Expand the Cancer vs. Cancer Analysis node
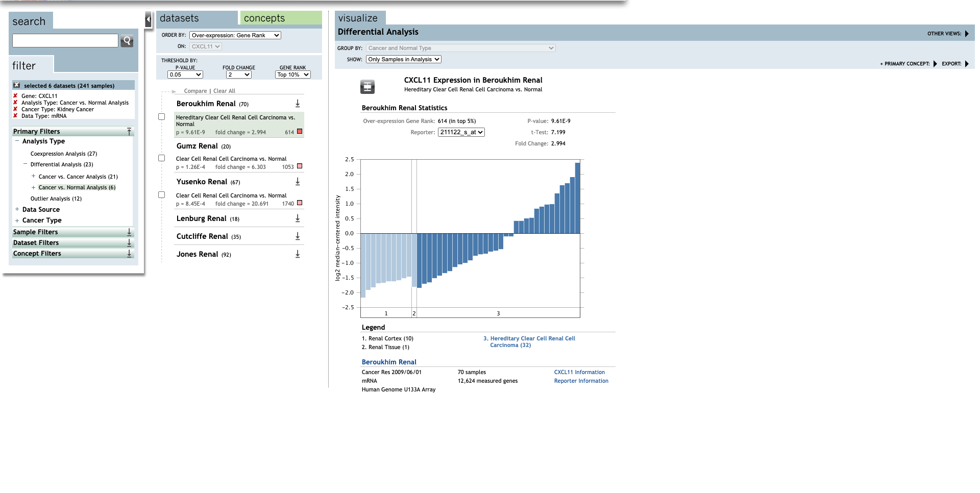Image resolution: width=980 pixels, height=493 pixels. [33, 176]
